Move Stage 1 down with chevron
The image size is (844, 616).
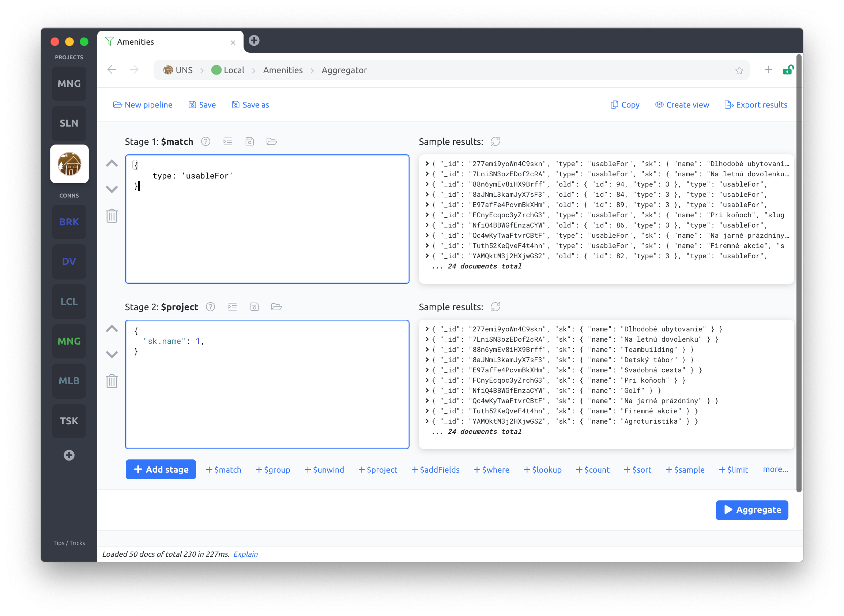coord(112,189)
